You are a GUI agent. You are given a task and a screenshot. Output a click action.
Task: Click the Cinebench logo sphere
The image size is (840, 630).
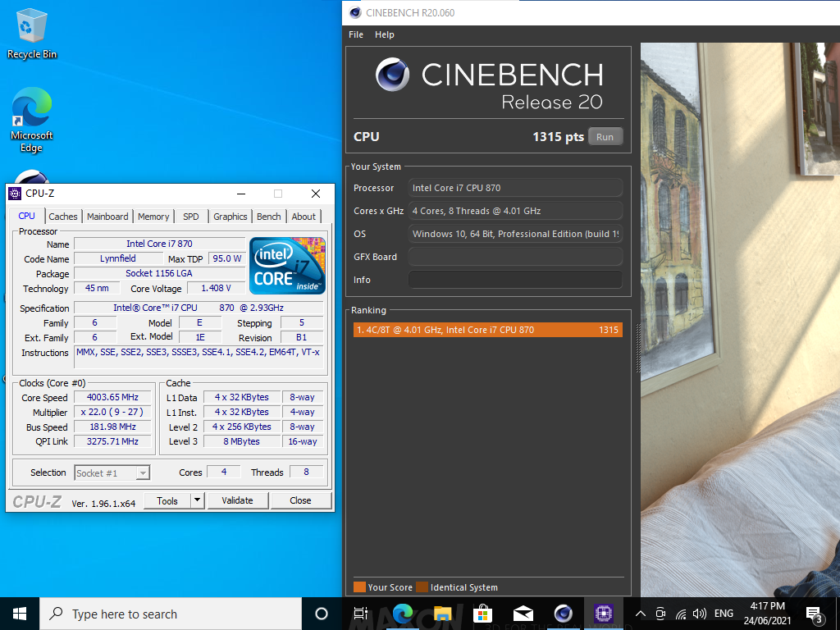[391, 75]
